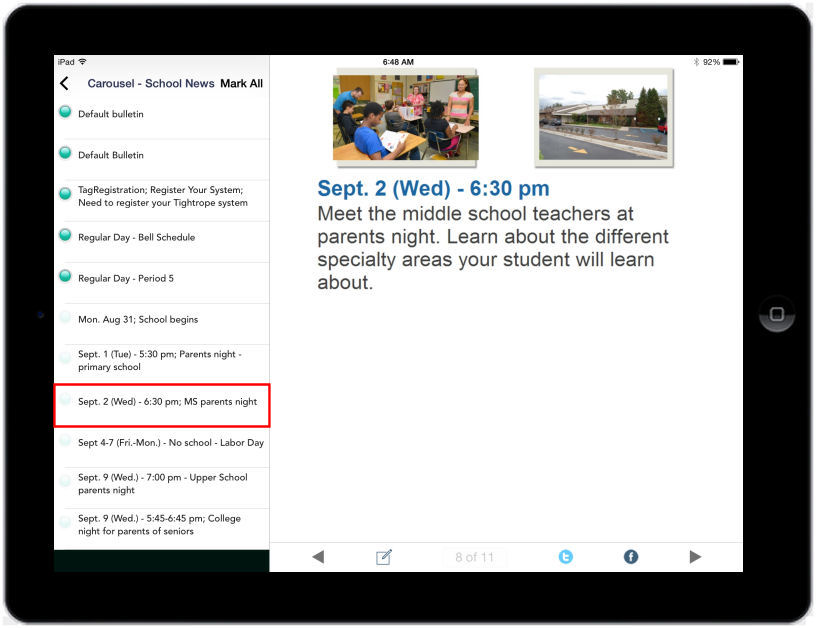Toggle unread dot for Regular Day - Bell Schedule

pos(65,235)
